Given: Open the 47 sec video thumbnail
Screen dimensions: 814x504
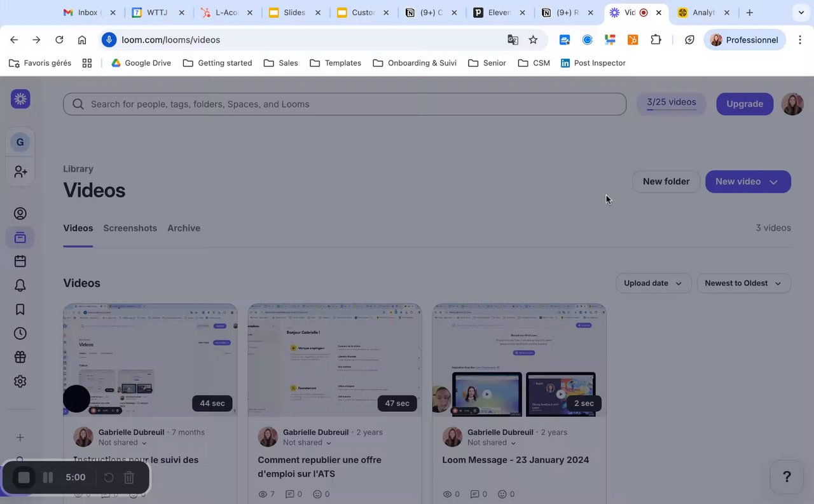Looking at the screenshot, I should [x=335, y=360].
